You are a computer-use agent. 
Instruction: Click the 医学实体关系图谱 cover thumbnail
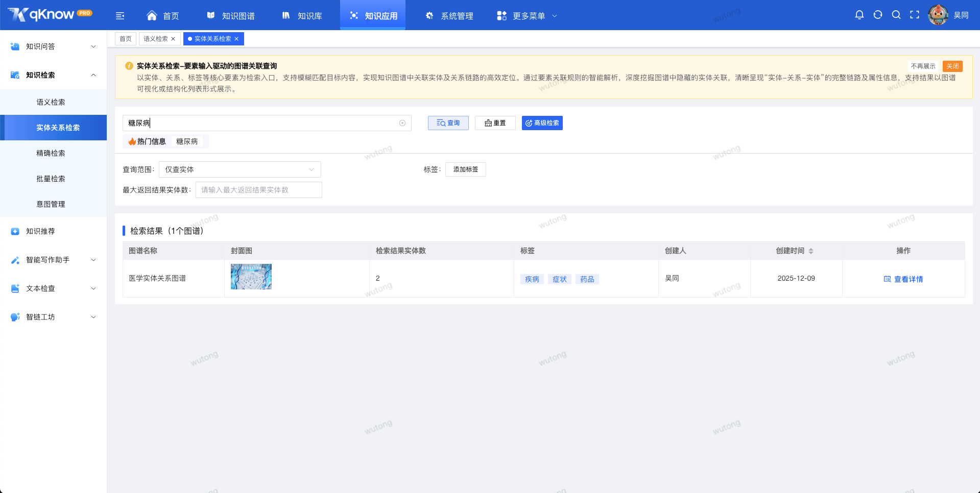(250, 276)
